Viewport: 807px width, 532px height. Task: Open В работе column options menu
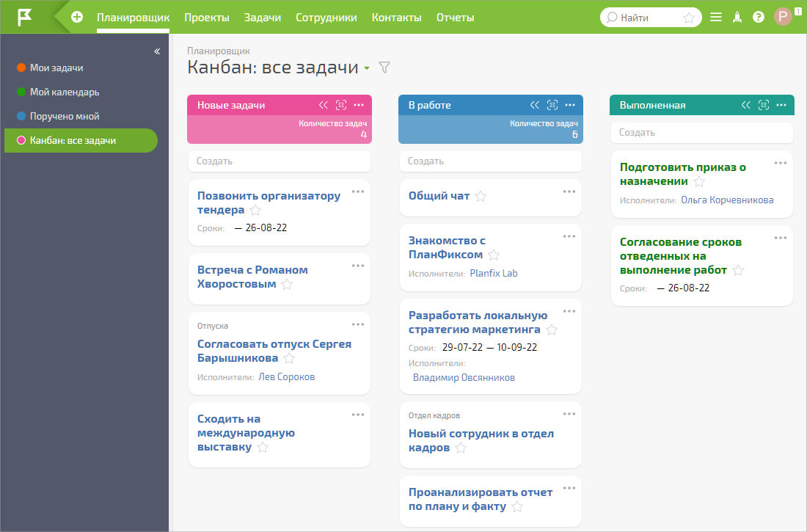570,105
